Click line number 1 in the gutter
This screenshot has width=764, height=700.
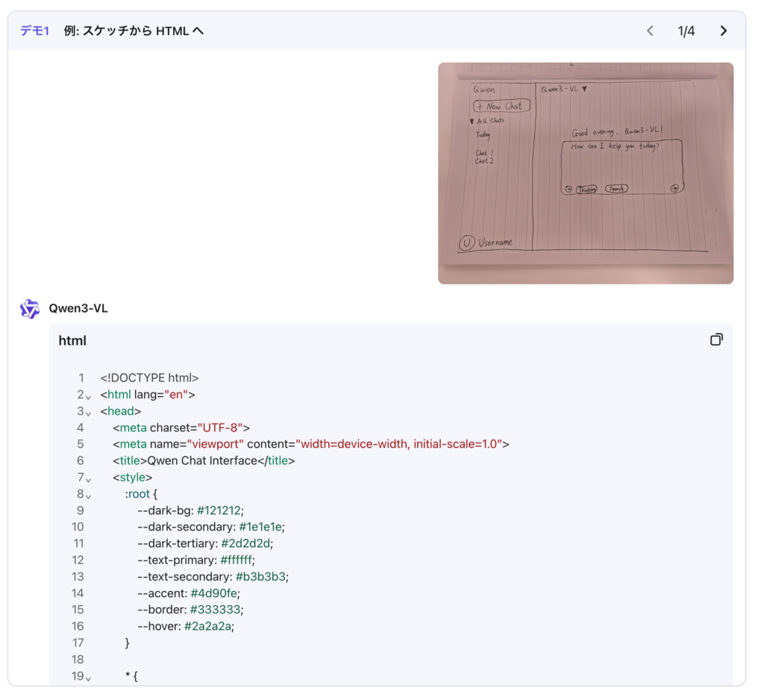(x=81, y=378)
